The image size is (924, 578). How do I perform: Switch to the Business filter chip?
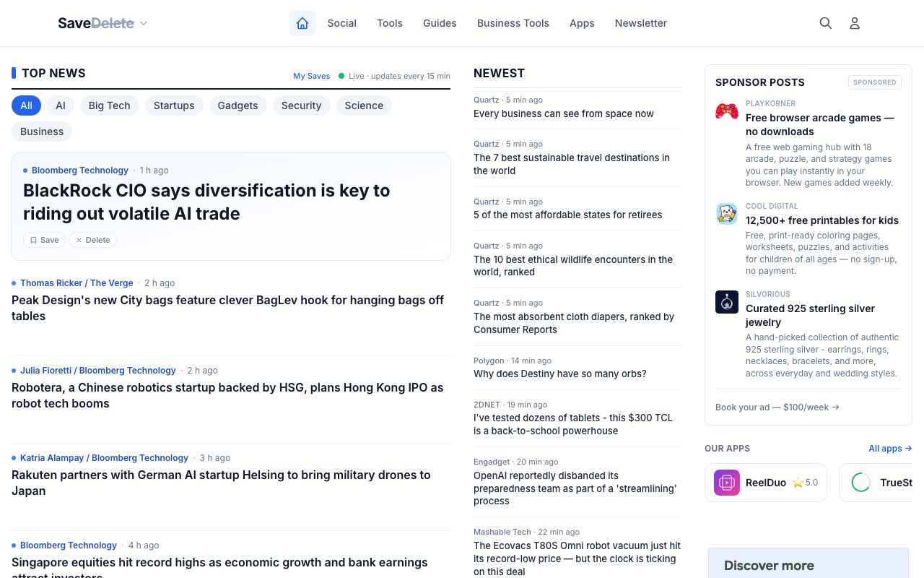point(42,131)
